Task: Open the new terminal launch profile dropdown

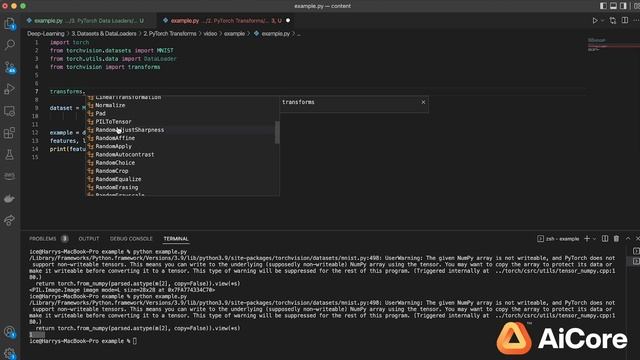Action: [x=594, y=239]
